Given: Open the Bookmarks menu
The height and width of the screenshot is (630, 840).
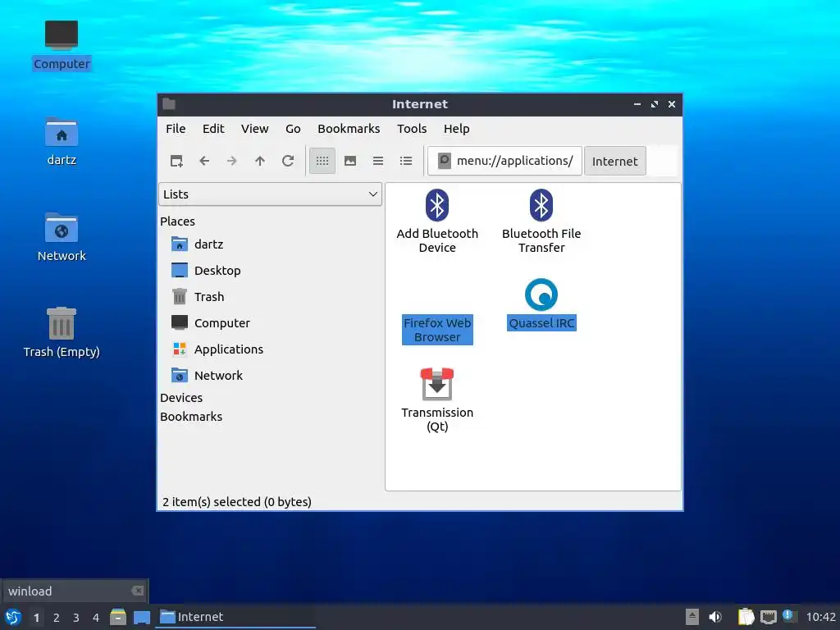Looking at the screenshot, I should pos(349,129).
